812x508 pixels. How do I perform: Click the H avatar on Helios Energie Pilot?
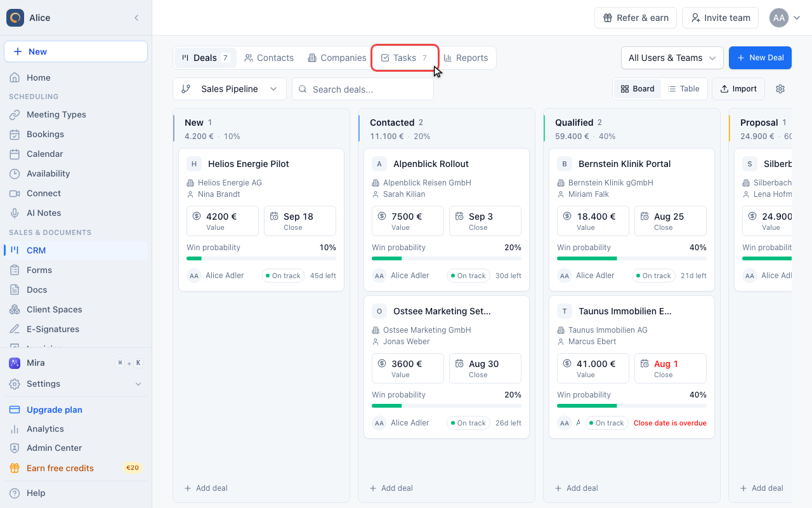[194, 164]
